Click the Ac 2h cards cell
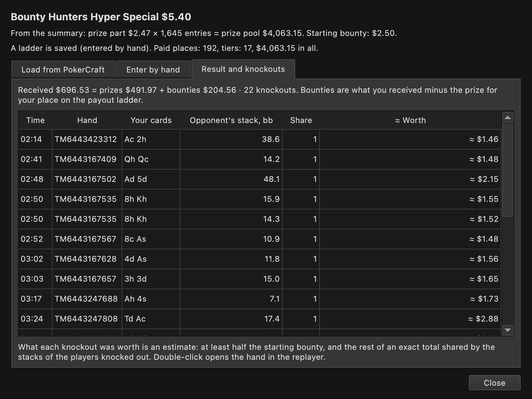532x399 pixels. (x=151, y=139)
